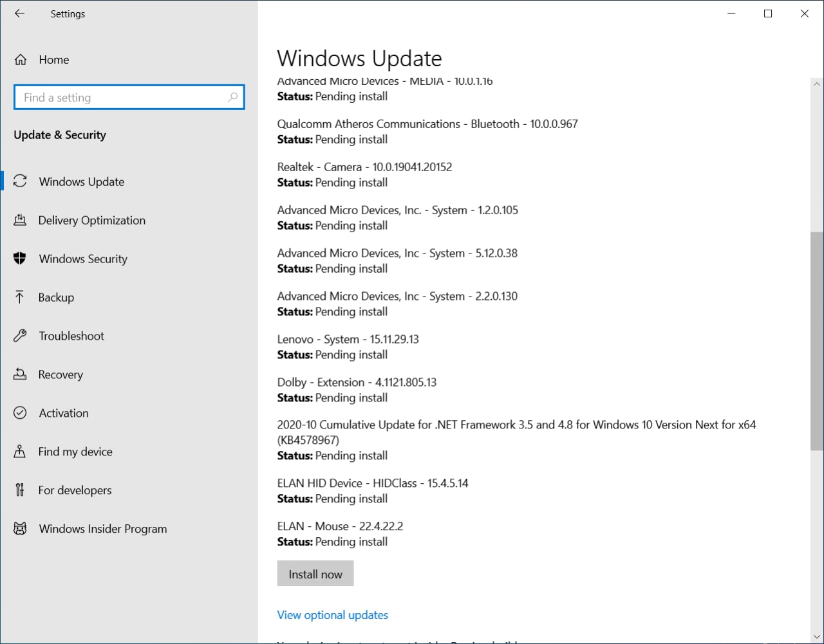Open Windows Insider Program settings
This screenshot has width=824, height=644.
(129, 529)
